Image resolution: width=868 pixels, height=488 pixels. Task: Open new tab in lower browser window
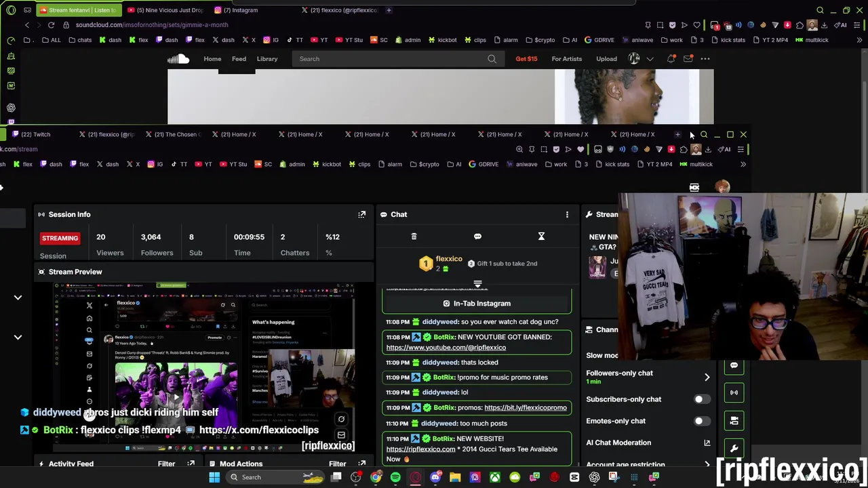coord(677,134)
